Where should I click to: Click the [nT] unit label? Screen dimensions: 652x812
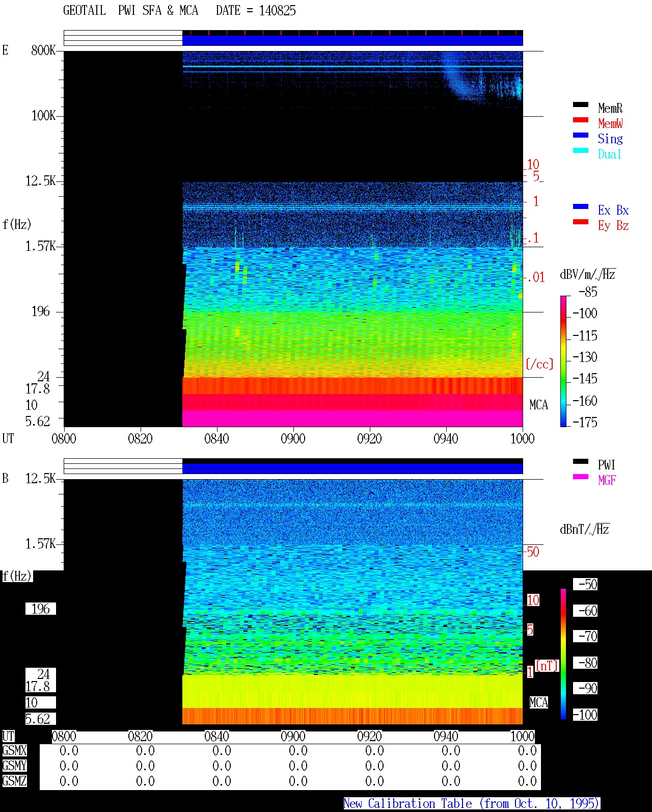(x=547, y=666)
